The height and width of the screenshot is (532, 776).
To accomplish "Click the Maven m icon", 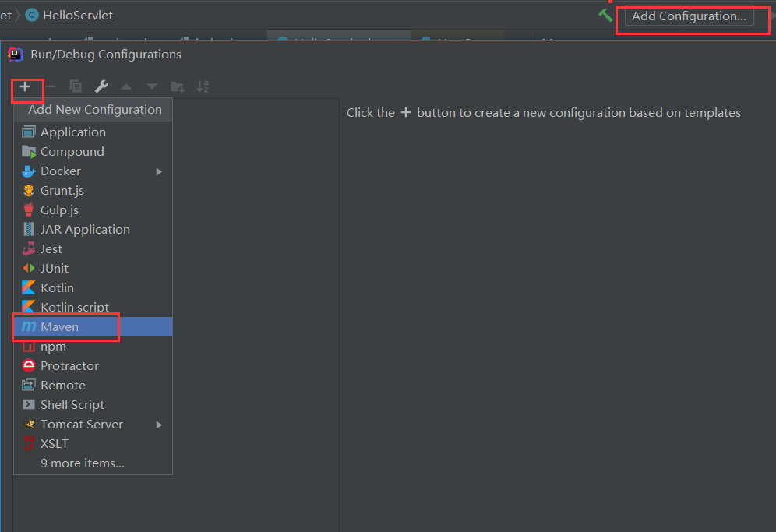I will pos(29,326).
